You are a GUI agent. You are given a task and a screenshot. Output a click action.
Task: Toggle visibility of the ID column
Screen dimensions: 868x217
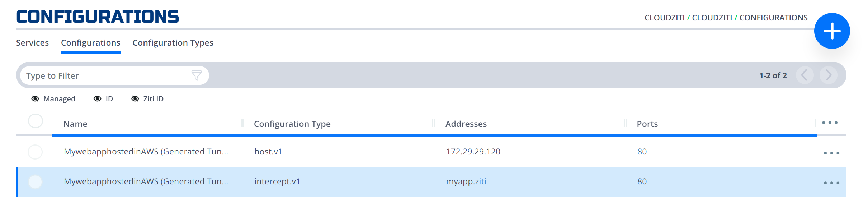[103, 99]
